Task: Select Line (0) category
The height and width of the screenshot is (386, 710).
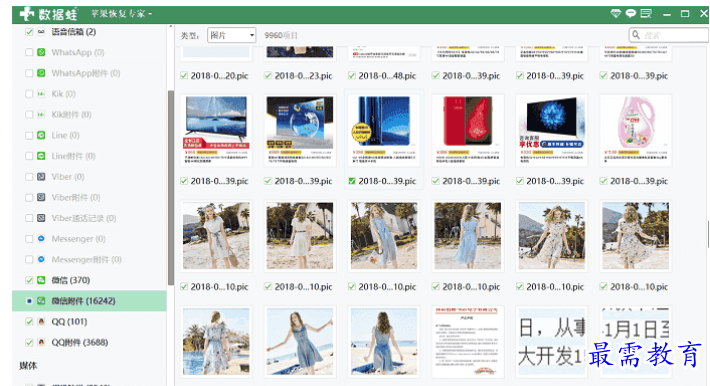Action: point(65,135)
